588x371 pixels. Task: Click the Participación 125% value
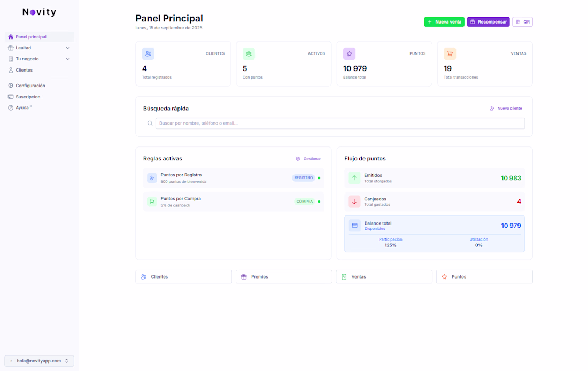click(390, 245)
